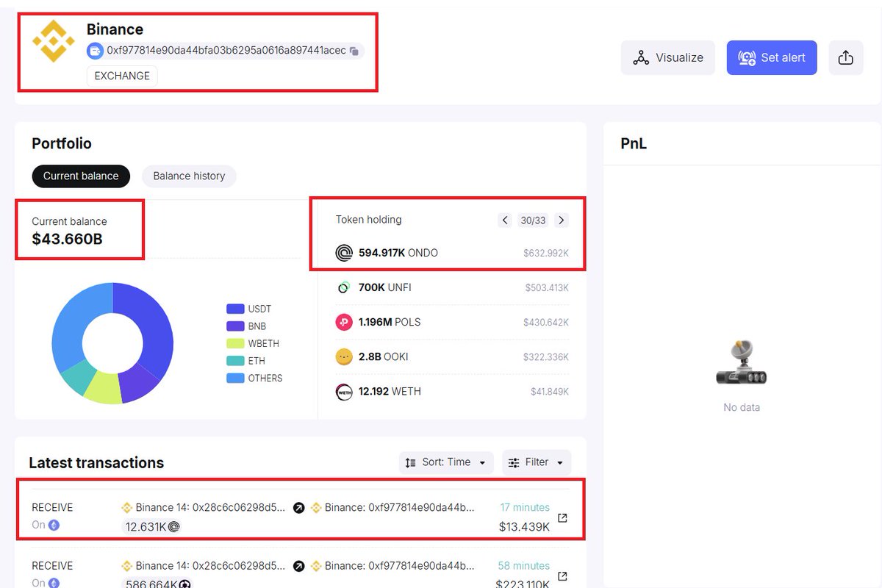Click the next chevron to browse token holdings
Image resolution: width=882 pixels, height=588 pixels.
coord(561,220)
